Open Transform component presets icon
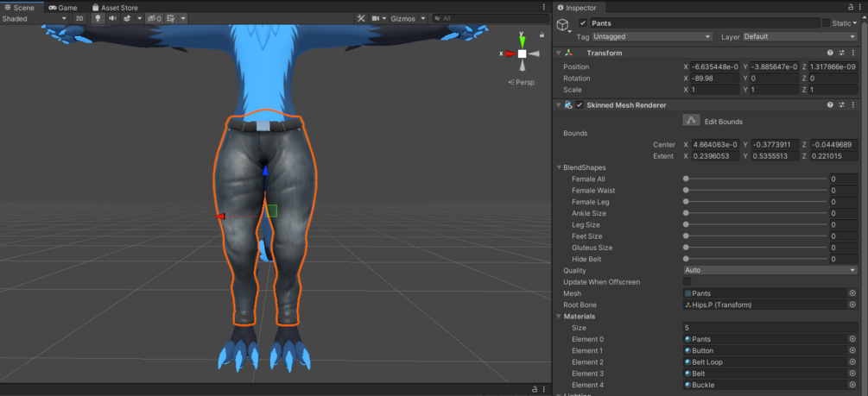This screenshot has height=396, width=868. tap(841, 53)
